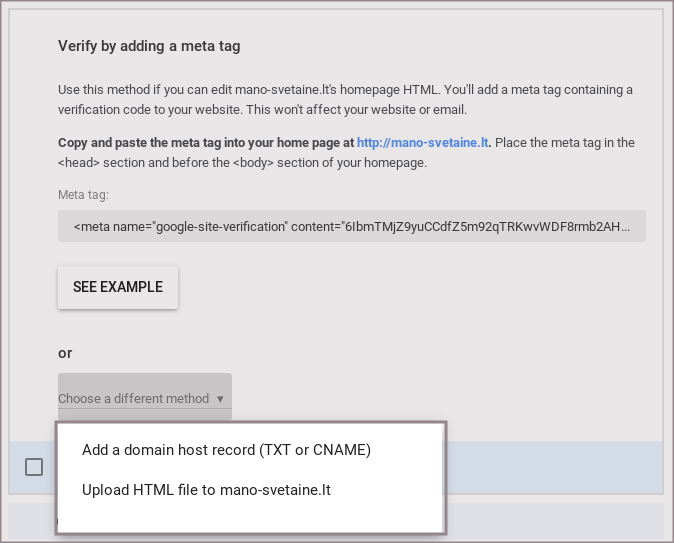Viewport: 674px width, 543px height.
Task: Open the http://mano-svetaine.lt link
Action: pos(423,142)
